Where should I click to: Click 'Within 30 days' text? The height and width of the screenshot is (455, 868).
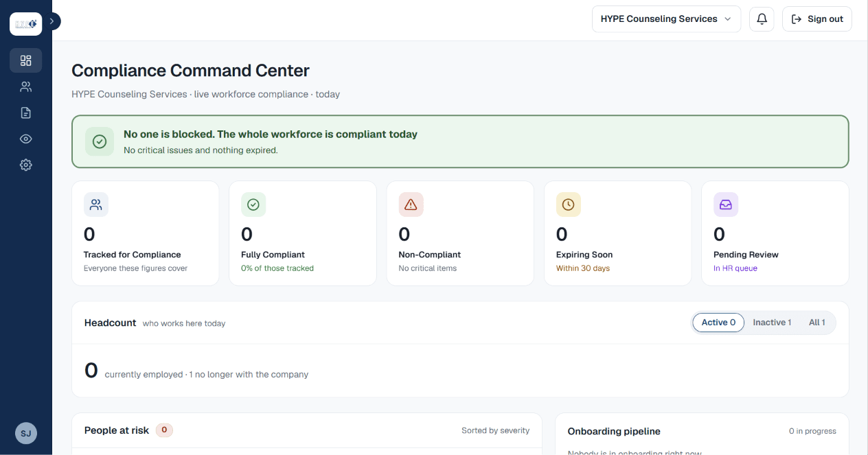click(x=583, y=268)
